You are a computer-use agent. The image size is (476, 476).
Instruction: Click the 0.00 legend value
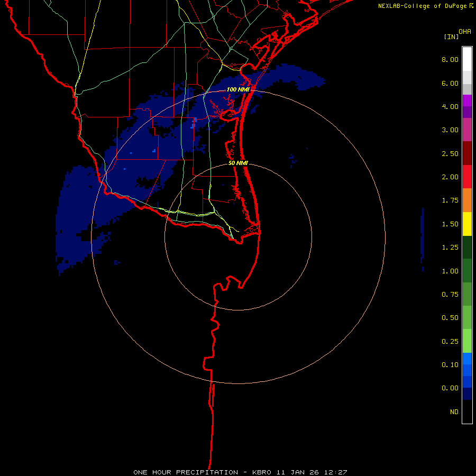tap(450, 388)
